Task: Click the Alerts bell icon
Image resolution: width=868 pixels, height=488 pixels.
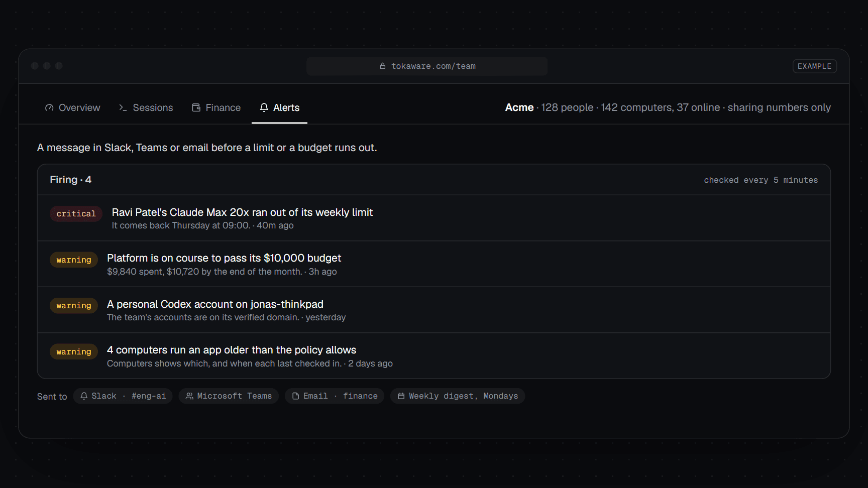Action: coord(264,107)
